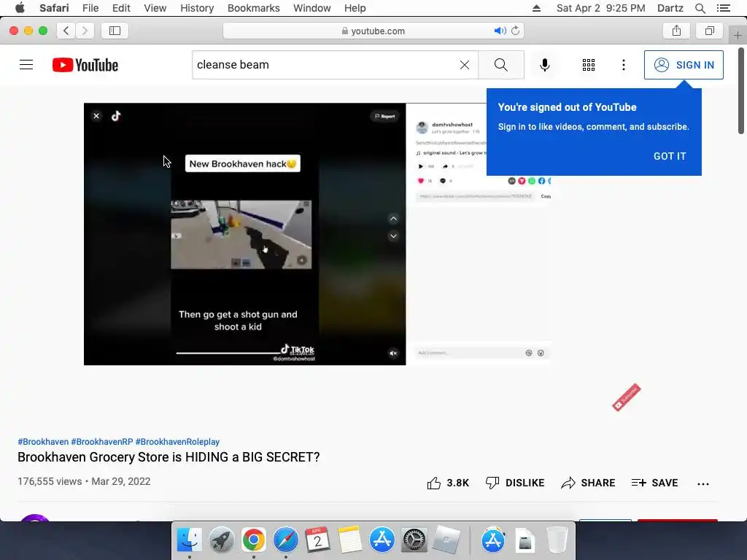Open Notification Center list icon

723,8
